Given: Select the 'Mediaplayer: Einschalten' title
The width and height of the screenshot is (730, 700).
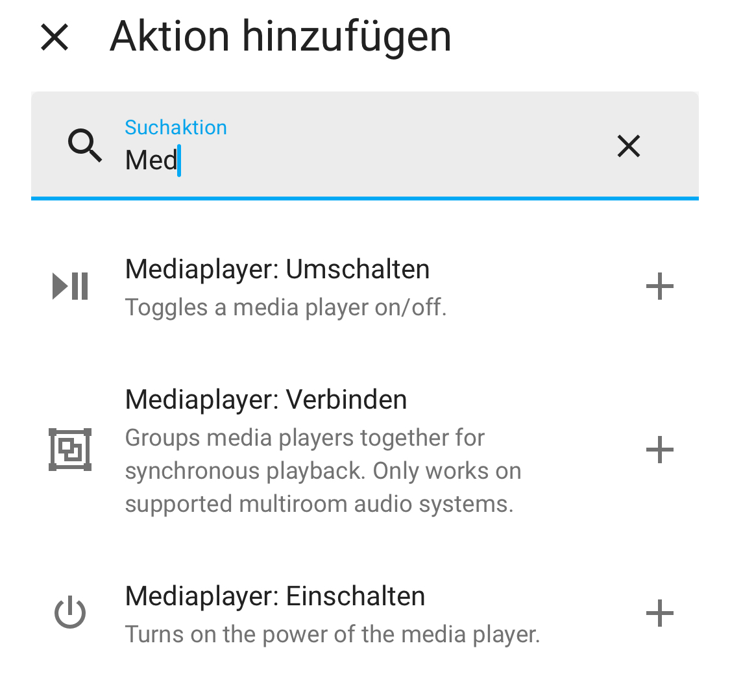Looking at the screenshot, I should [x=275, y=596].
